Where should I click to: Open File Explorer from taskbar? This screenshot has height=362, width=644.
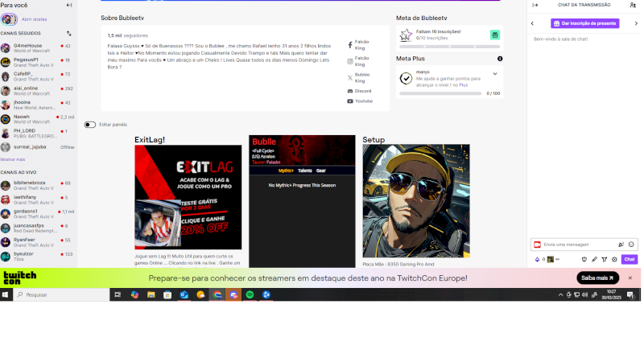click(x=151, y=294)
